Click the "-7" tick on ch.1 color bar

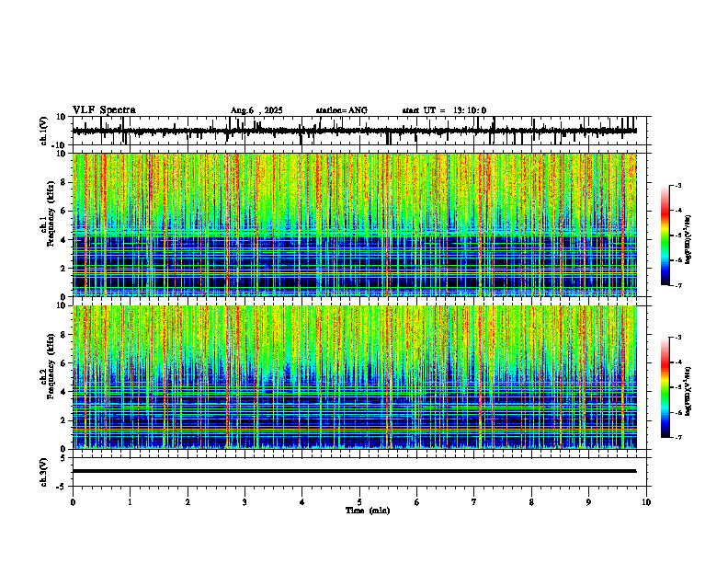(678, 285)
